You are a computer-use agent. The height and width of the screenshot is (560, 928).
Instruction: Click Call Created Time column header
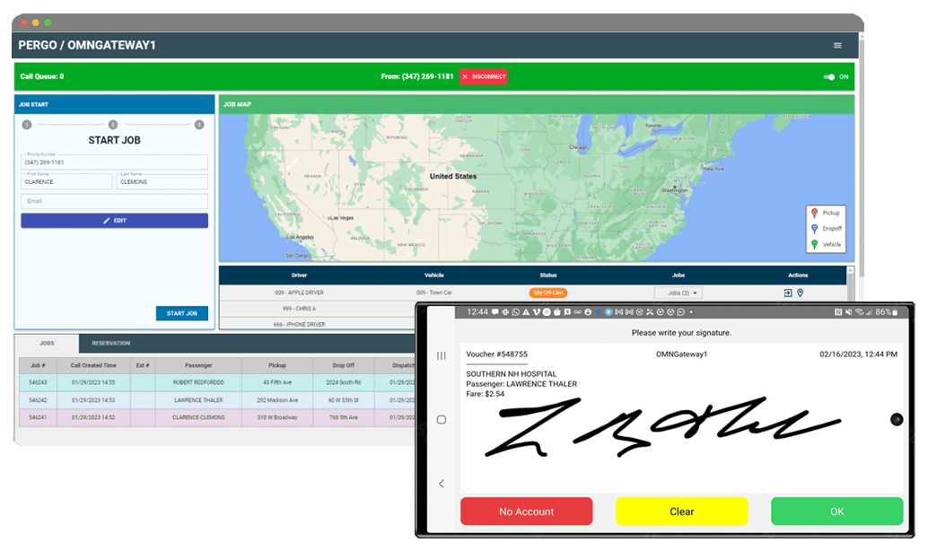coord(93,365)
